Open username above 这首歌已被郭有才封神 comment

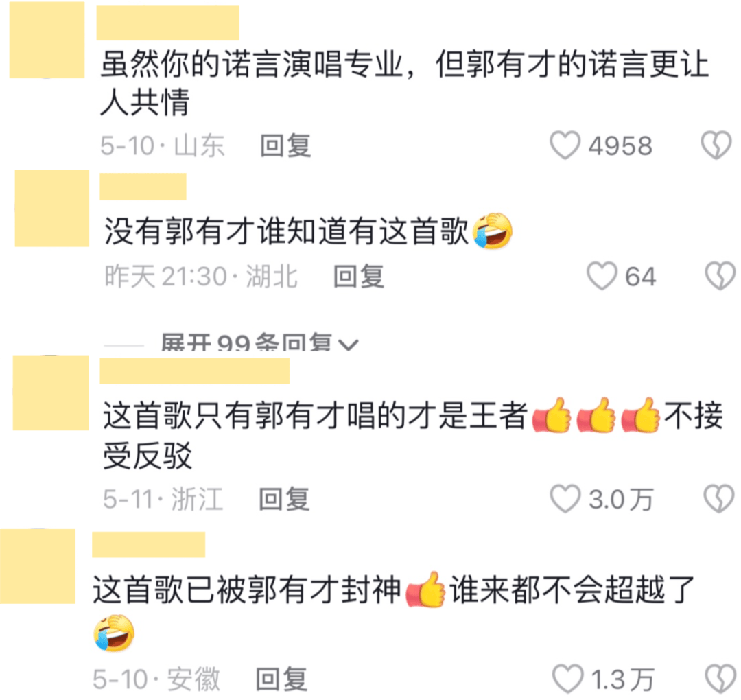(148, 544)
